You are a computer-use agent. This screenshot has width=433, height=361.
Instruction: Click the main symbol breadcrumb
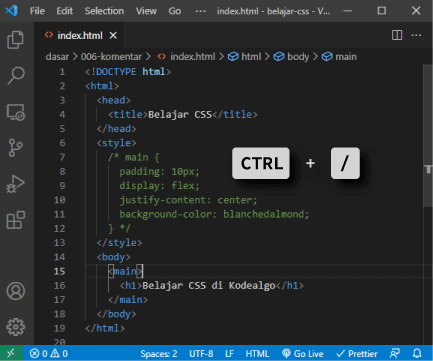coord(339,57)
